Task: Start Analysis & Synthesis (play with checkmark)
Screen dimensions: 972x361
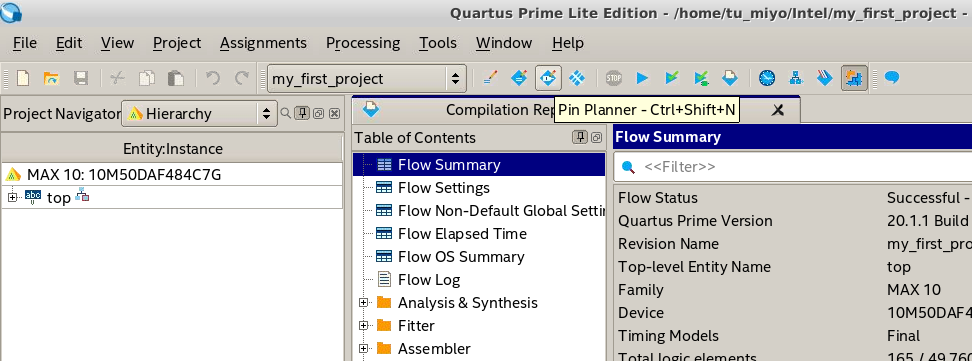Action: [672, 78]
